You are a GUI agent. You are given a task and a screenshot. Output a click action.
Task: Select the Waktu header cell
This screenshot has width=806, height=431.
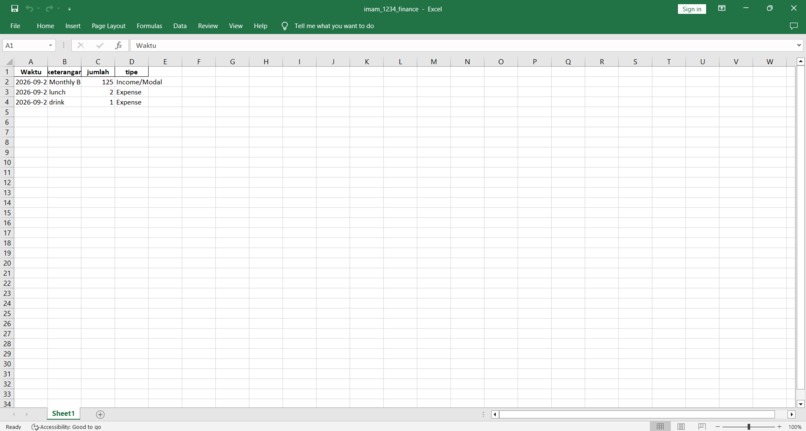[x=31, y=72]
